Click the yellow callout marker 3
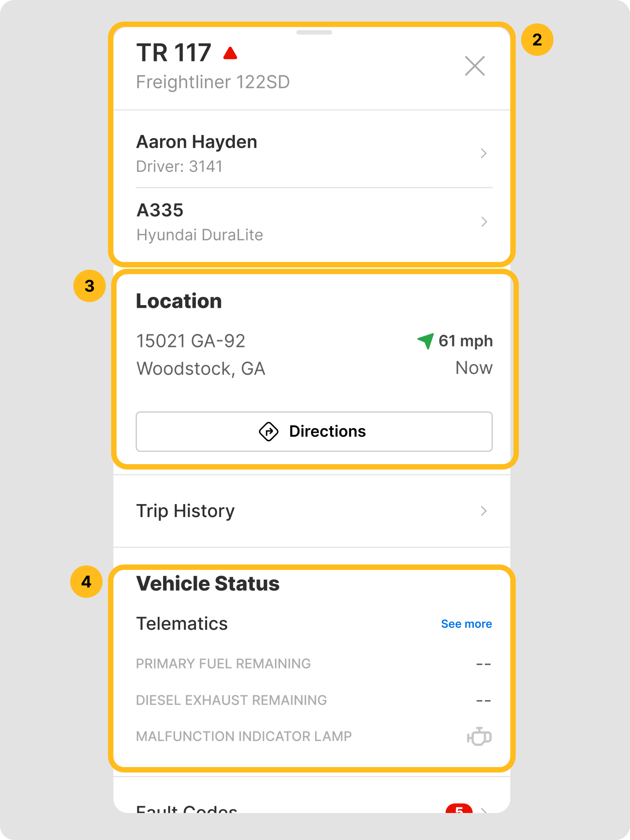Screen dimensions: 630x840 point(90,286)
